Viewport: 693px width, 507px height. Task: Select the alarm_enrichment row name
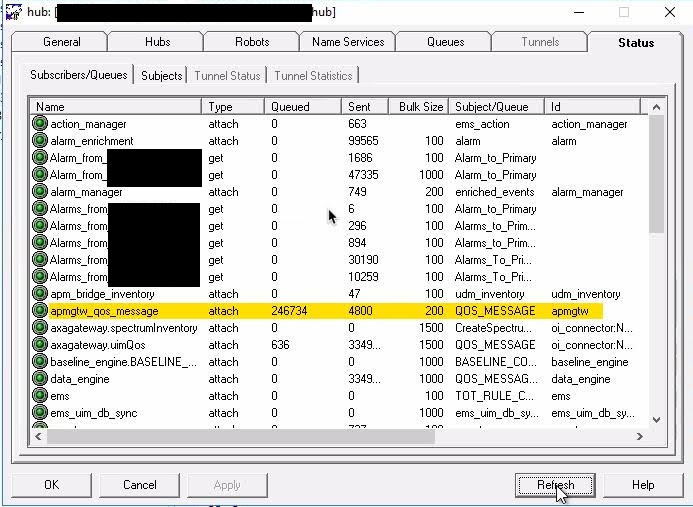[91, 141]
